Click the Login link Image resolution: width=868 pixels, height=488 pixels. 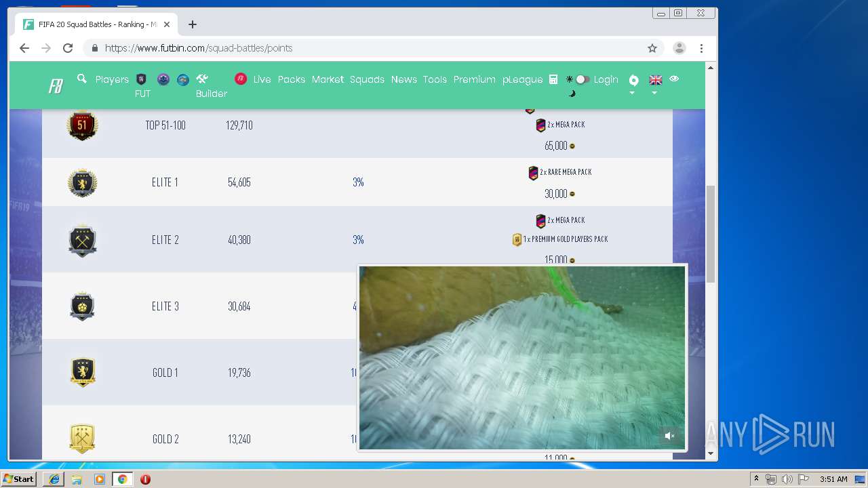click(x=606, y=79)
